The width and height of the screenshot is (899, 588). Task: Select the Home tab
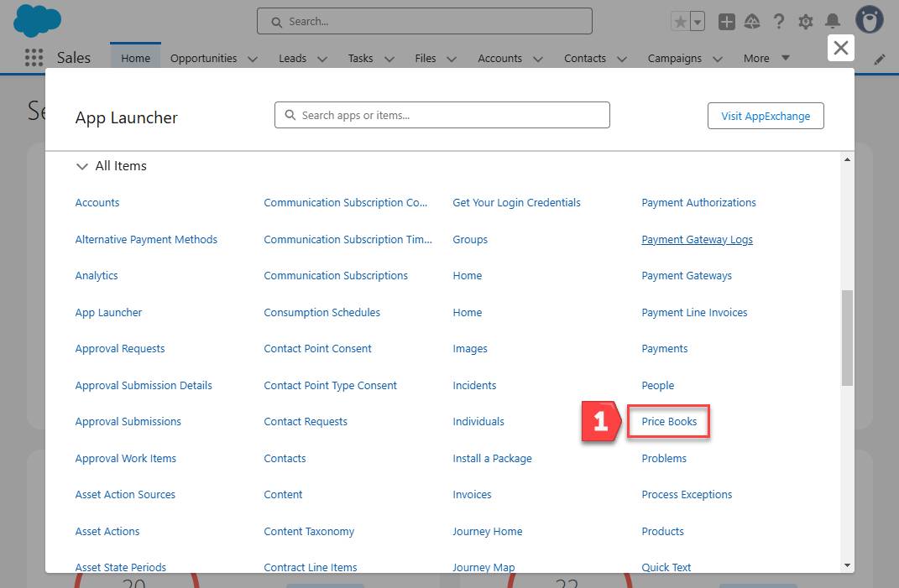[135, 58]
